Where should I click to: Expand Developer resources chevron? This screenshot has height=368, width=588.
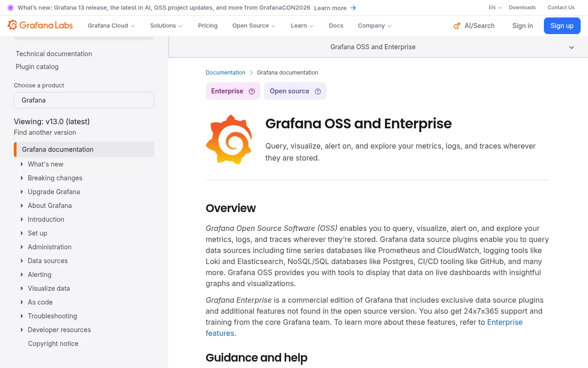click(22, 330)
